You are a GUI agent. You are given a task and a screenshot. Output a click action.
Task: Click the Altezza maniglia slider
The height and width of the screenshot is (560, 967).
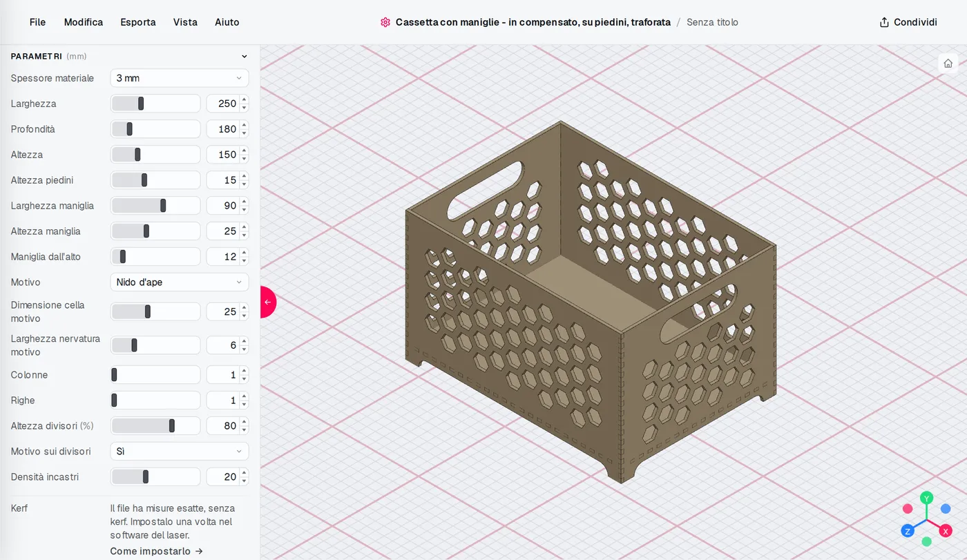[155, 231]
